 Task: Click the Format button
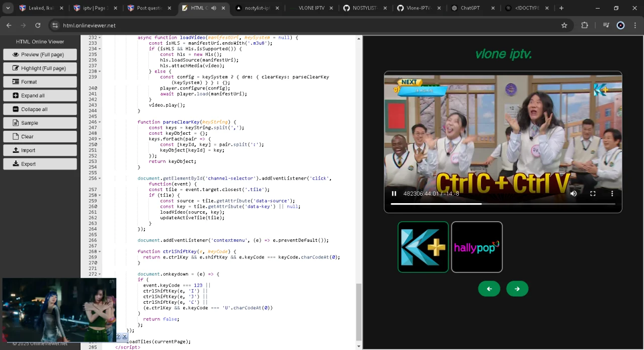[x=40, y=81]
